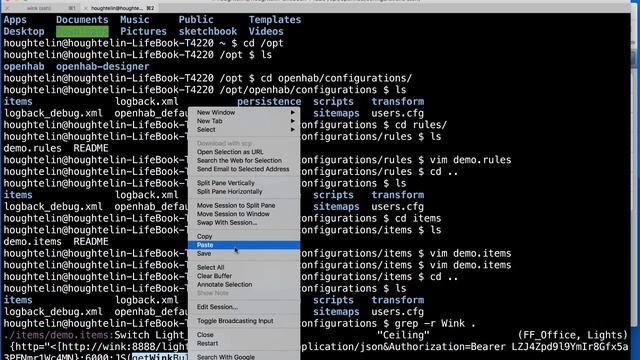Screen dimensions: 640x360
Task: Close the houghtelin@houghte… tab with its x icon
Action: click(x=86, y=8)
